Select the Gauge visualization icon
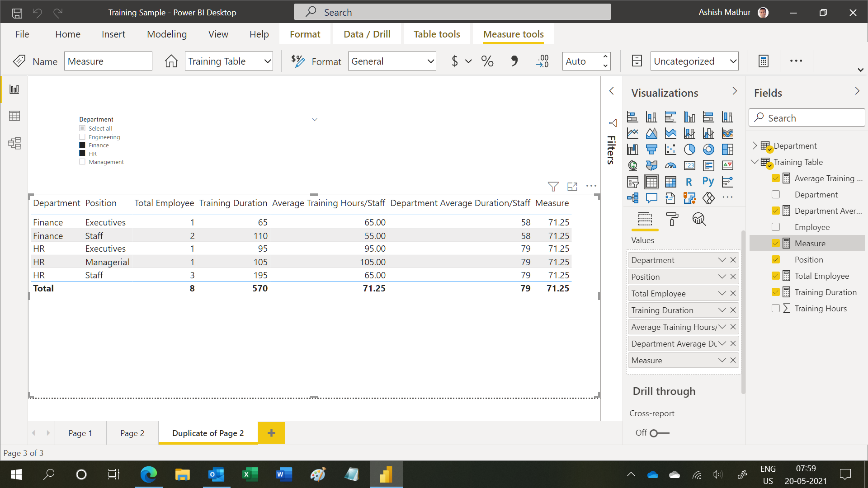 (x=670, y=166)
